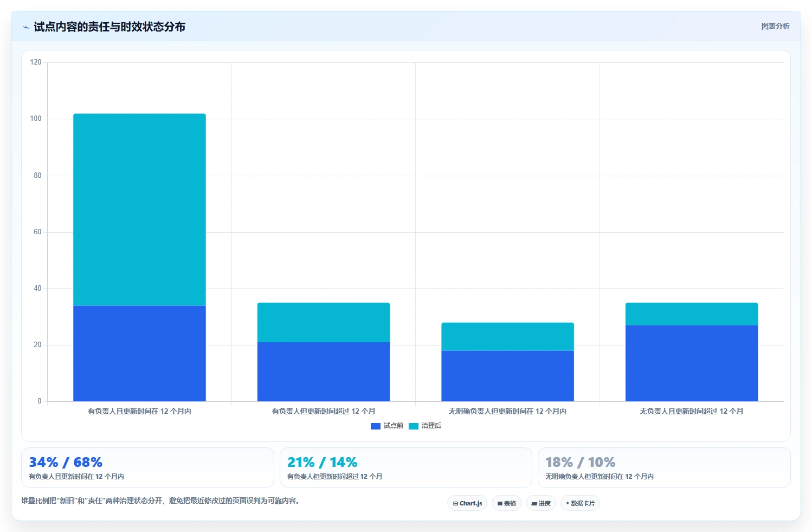Click the 表格 chip
The width and height of the screenshot is (812, 532).
tap(506, 503)
